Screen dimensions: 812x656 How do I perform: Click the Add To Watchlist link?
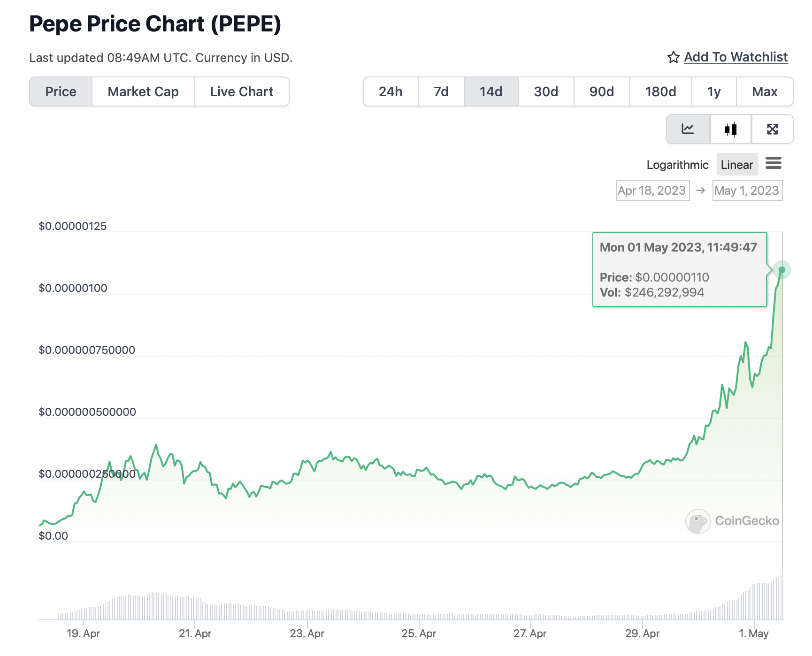pyautogui.click(x=735, y=57)
